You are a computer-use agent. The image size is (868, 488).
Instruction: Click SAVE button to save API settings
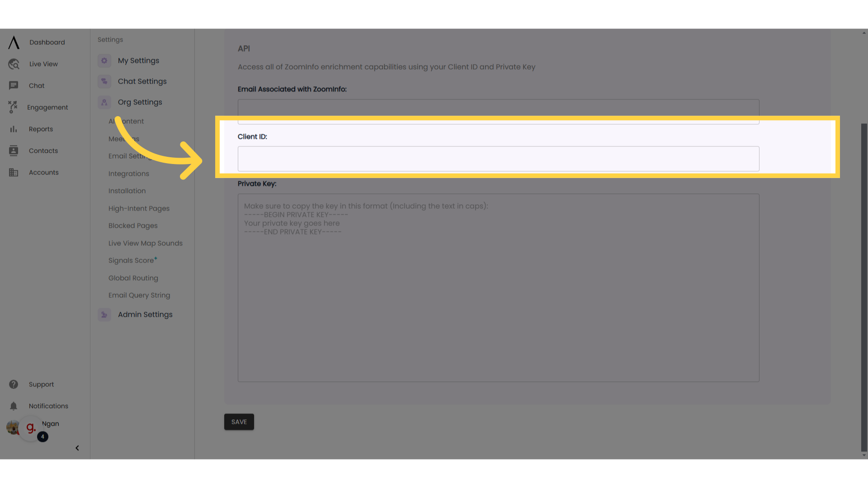239,421
